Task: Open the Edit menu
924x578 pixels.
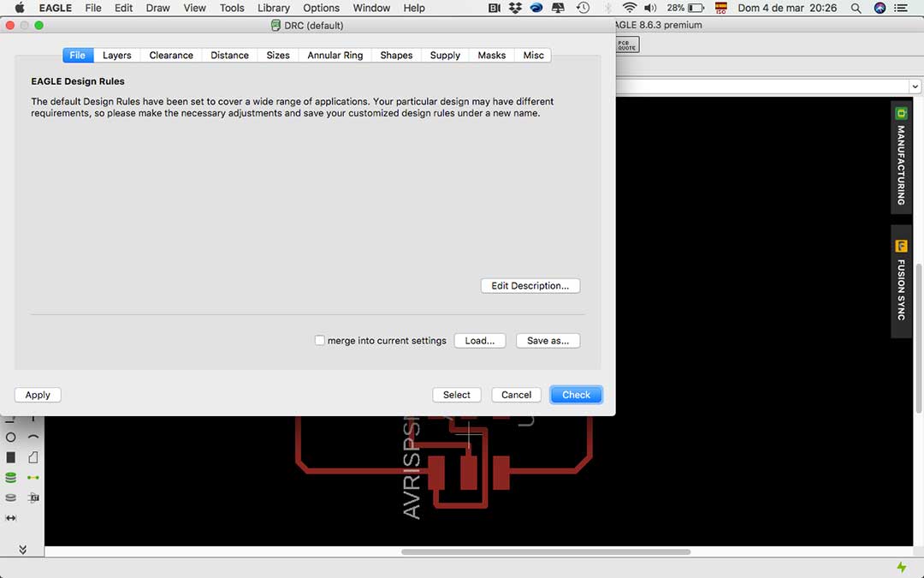Action: tap(124, 8)
